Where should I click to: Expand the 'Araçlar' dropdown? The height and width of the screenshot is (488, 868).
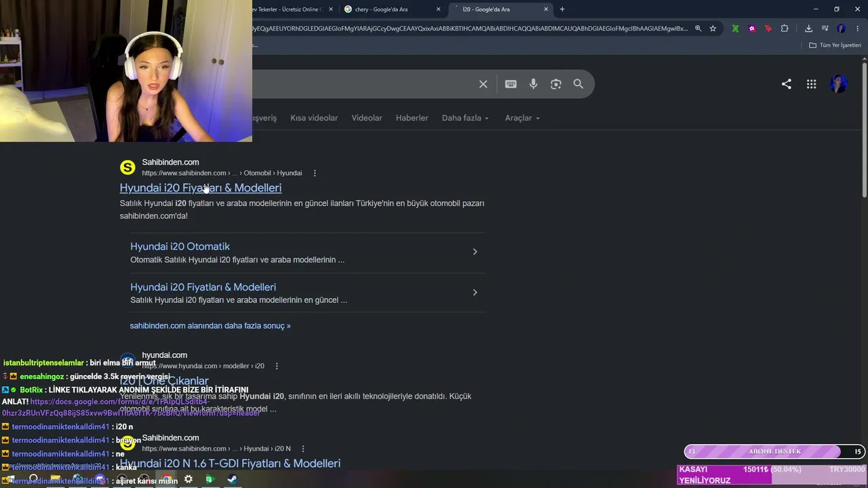pyautogui.click(x=523, y=118)
